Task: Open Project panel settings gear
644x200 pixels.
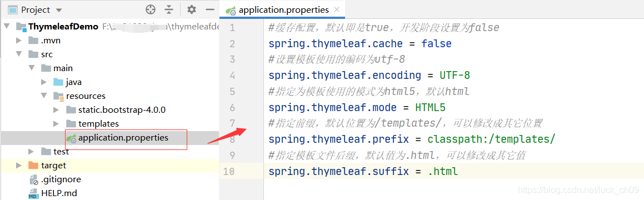Action: click(x=192, y=9)
